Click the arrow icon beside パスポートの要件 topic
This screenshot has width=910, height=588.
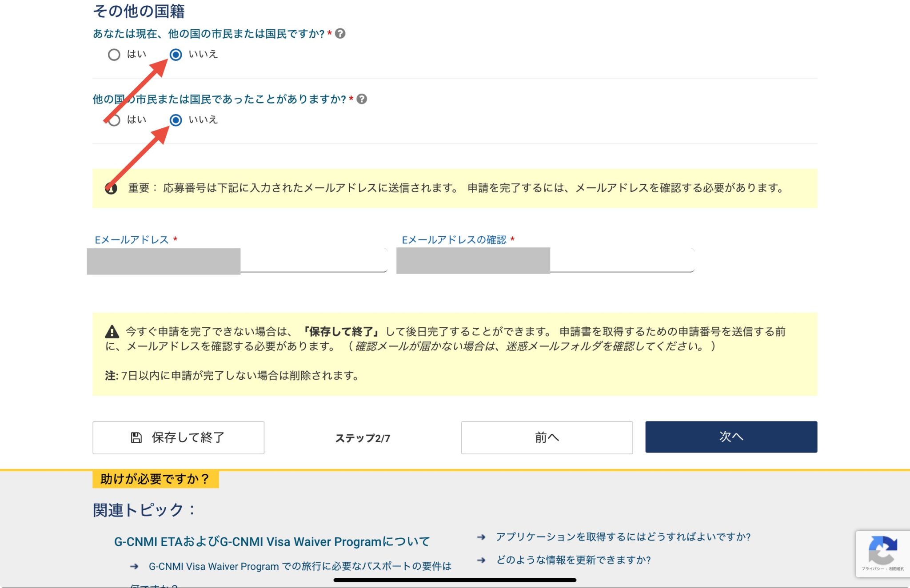tap(133, 566)
